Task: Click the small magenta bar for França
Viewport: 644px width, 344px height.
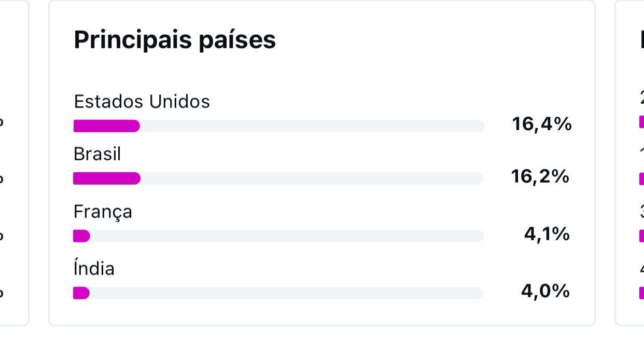Action: tap(81, 236)
